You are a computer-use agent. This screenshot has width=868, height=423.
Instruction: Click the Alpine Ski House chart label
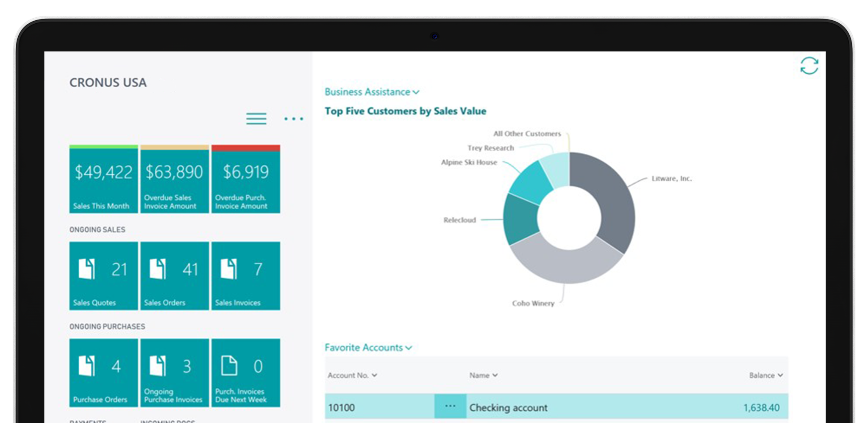point(469,162)
